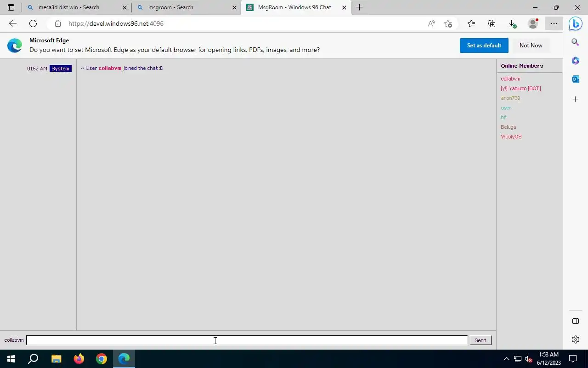The image size is (588, 368).
Task: Click collabvm name in join message
Action: (x=110, y=68)
